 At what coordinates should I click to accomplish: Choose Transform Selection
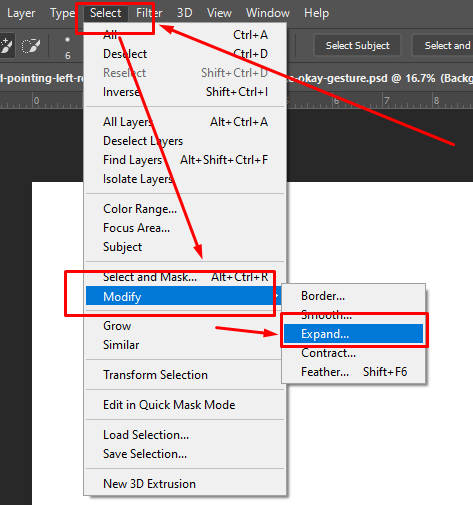click(x=185, y=375)
